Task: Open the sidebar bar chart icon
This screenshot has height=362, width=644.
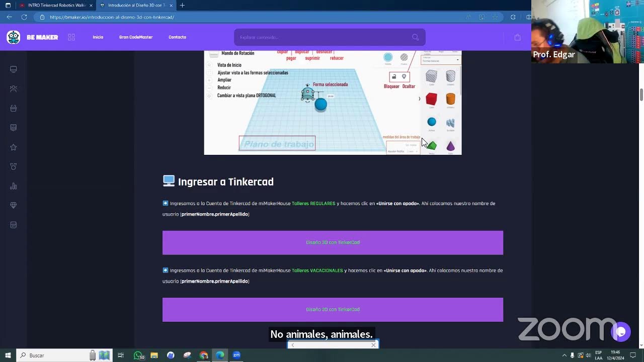Action: click(x=14, y=186)
